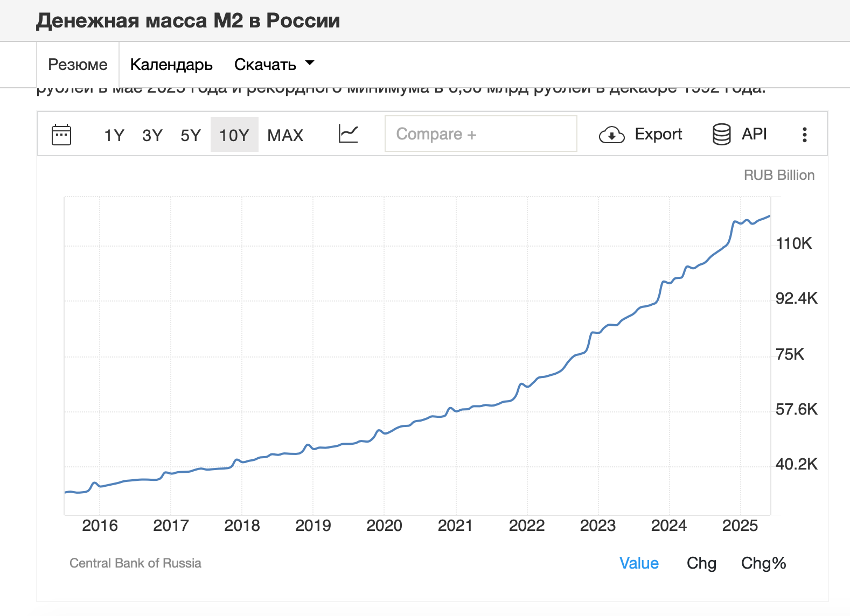Screen dimensions: 850x616
Task: Switch to the Резюме tab
Action: coord(78,65)
